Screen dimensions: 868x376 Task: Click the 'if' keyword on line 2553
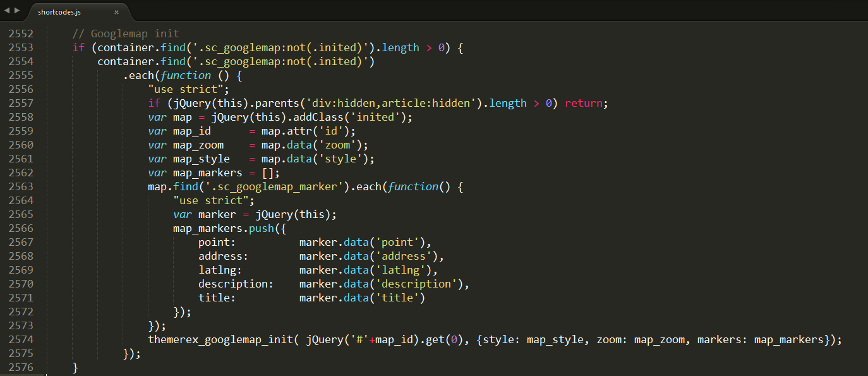78,47
